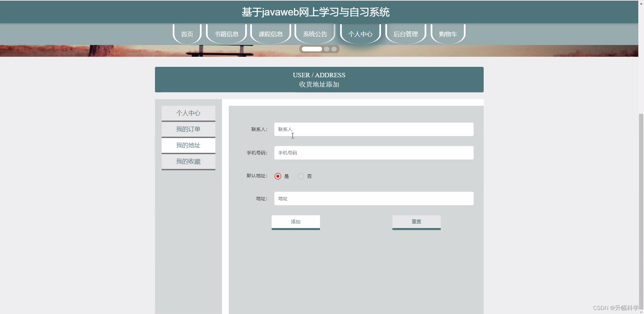Viewport: 644px width, 314px height.
Task: Click the 联系人 input field
Action: pos(373,129)
